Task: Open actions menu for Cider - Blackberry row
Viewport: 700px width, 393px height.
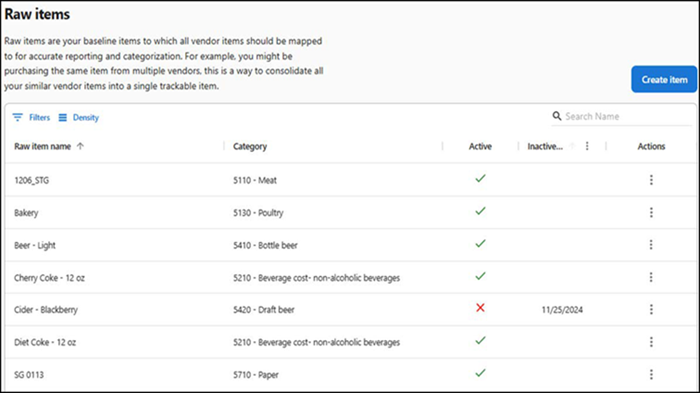Action: point(651,309)
